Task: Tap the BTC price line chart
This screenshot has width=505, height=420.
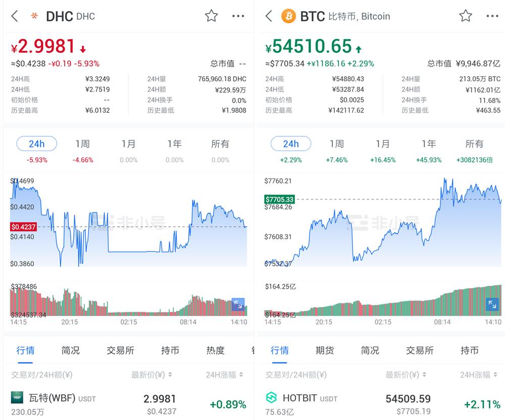Action: tap(383, 222)
